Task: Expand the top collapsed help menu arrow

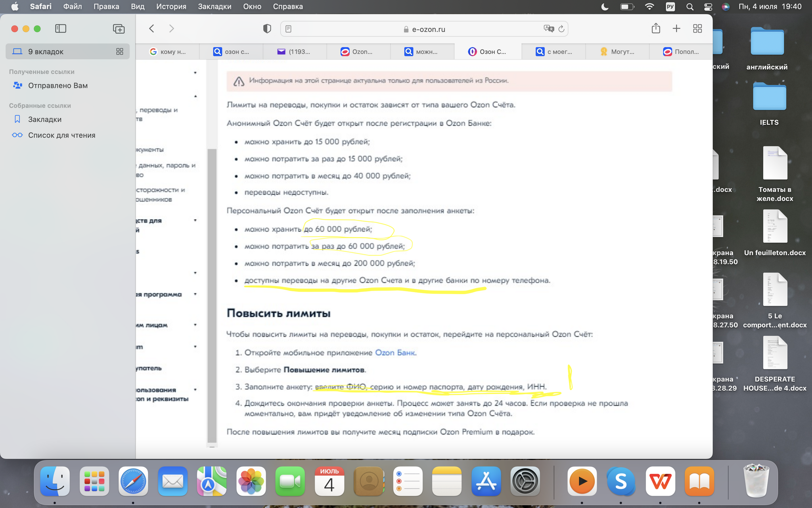Action: pyautogui.click(x=195, y=73)
